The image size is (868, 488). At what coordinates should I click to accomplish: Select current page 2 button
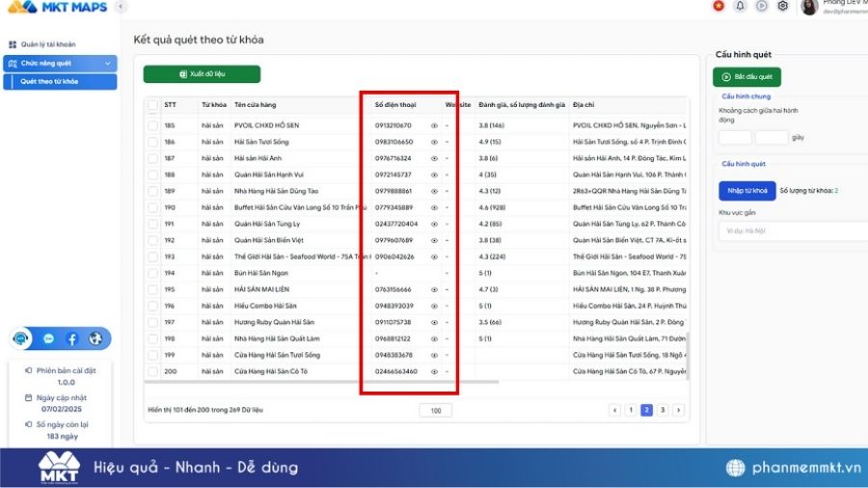[646, 410]
